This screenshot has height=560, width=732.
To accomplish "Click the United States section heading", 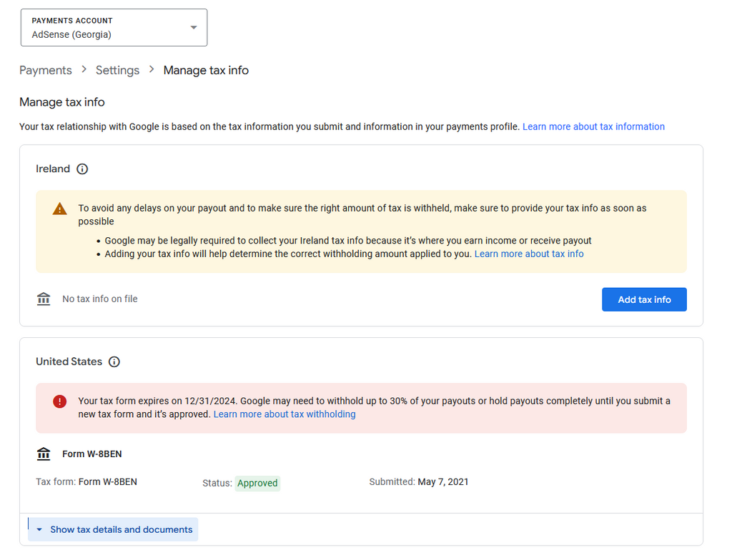I will click(x=69, y=361).
